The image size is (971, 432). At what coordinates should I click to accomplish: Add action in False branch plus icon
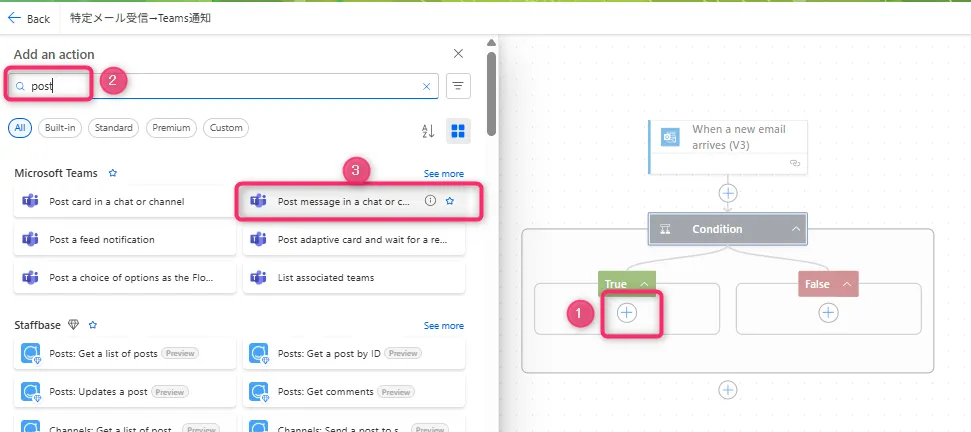click(x=828, y=313)
